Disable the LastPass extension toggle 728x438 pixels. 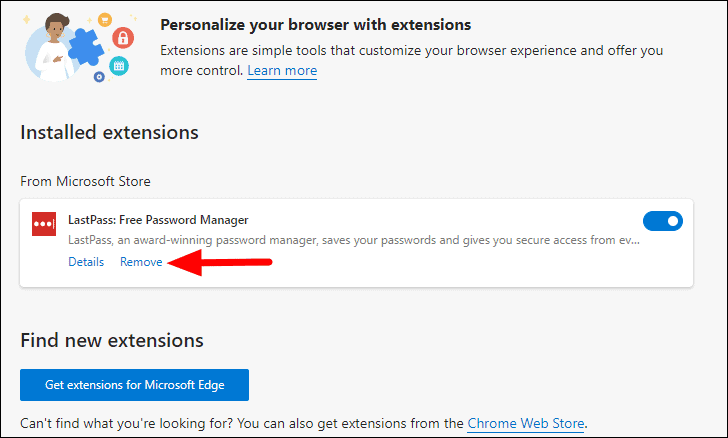point(662,221)
